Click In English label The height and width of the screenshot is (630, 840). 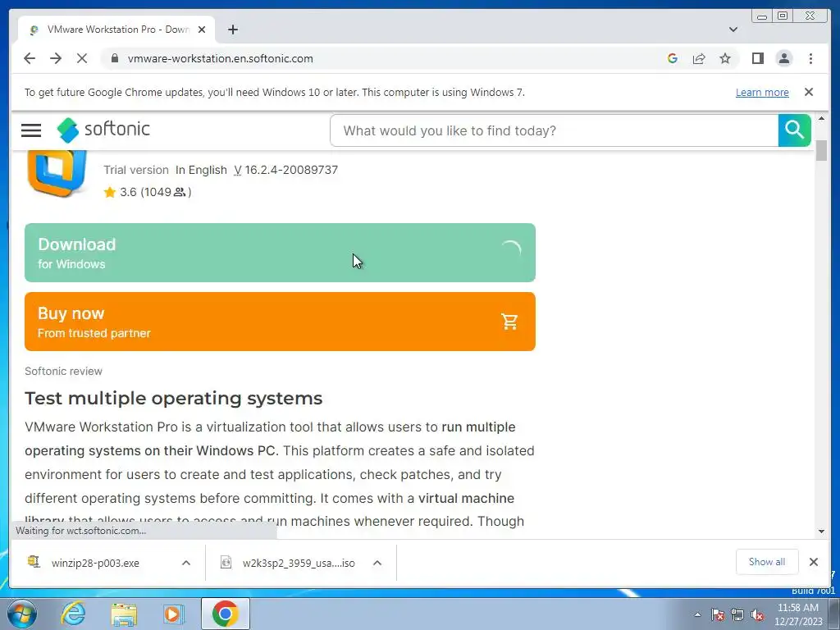[201, 170]
